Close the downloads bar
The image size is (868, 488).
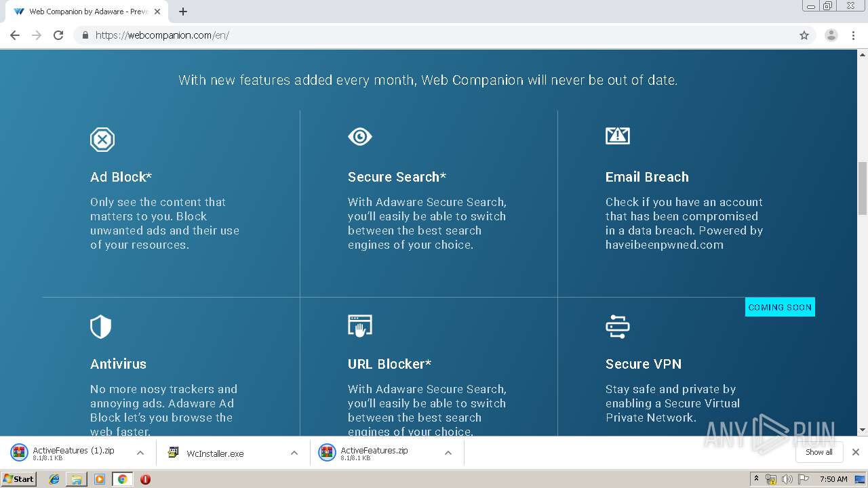point(856,452)
